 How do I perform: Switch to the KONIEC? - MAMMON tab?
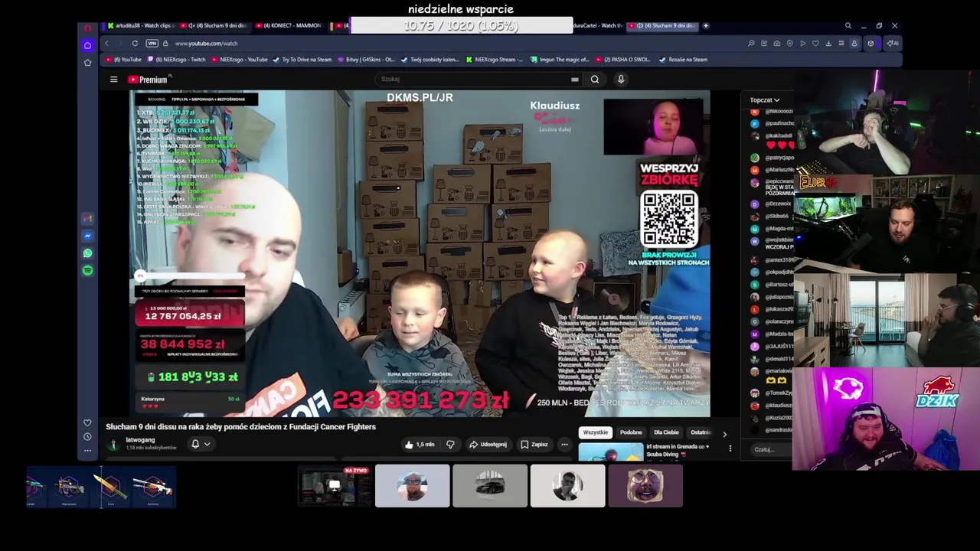[290, 26]
